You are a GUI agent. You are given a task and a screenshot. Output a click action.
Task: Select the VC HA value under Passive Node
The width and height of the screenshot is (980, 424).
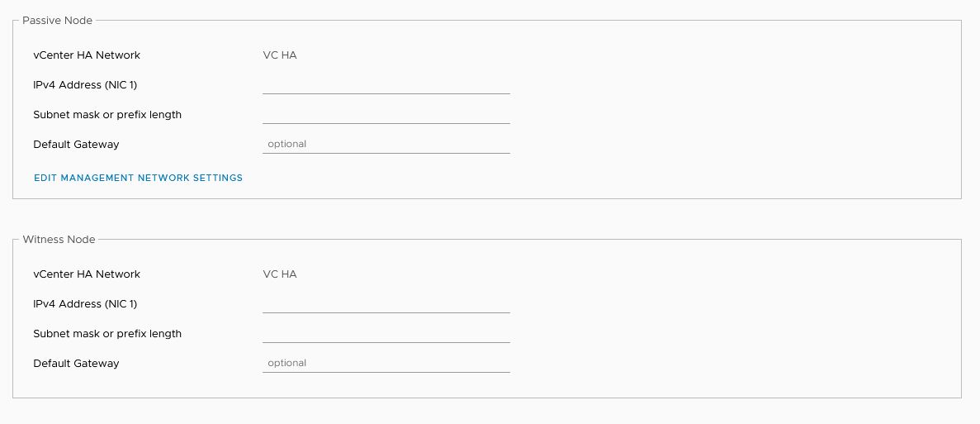[280, 55]
